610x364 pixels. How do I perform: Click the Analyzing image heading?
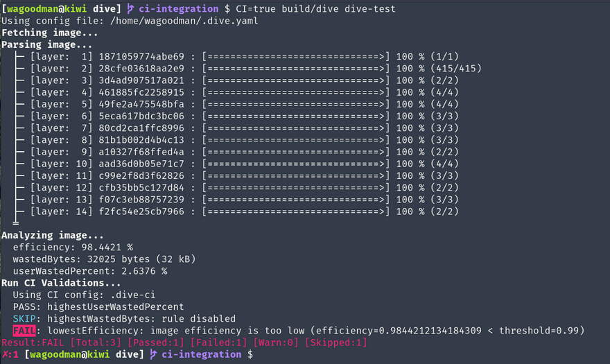click(53, 235)
